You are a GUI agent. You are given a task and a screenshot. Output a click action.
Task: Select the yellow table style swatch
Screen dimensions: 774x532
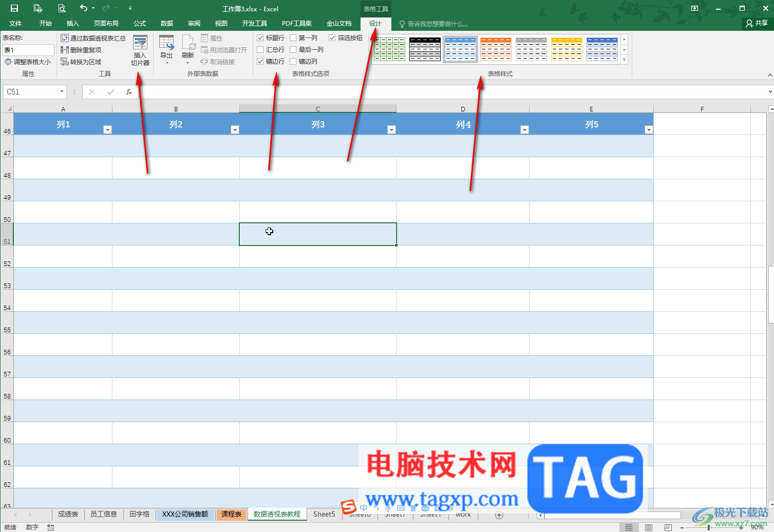point(567,49)
